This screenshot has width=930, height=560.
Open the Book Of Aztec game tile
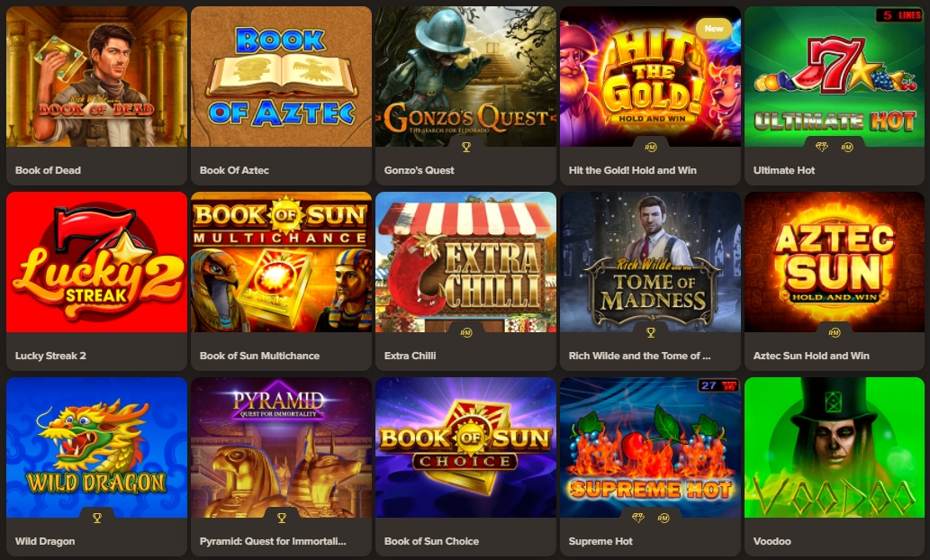pos(281,95)
